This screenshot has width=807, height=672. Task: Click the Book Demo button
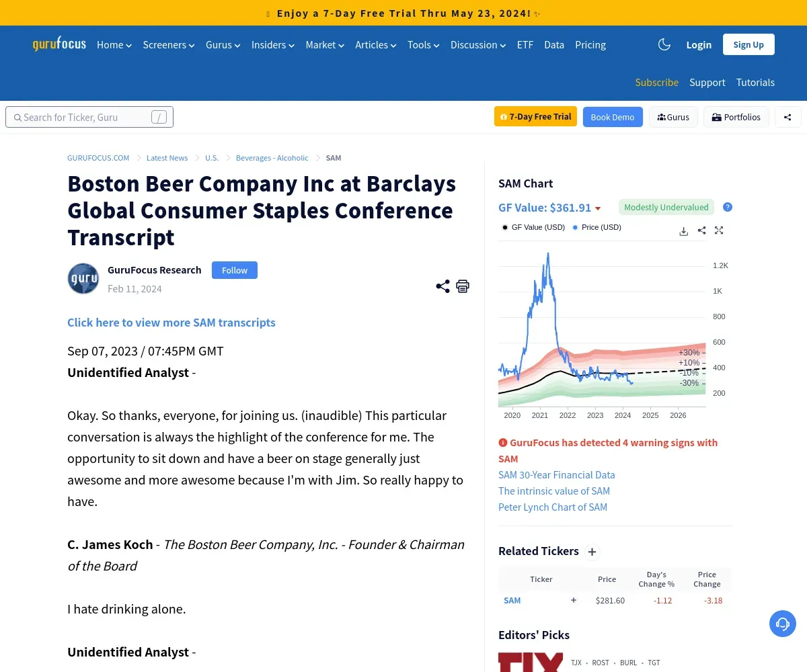613,117
